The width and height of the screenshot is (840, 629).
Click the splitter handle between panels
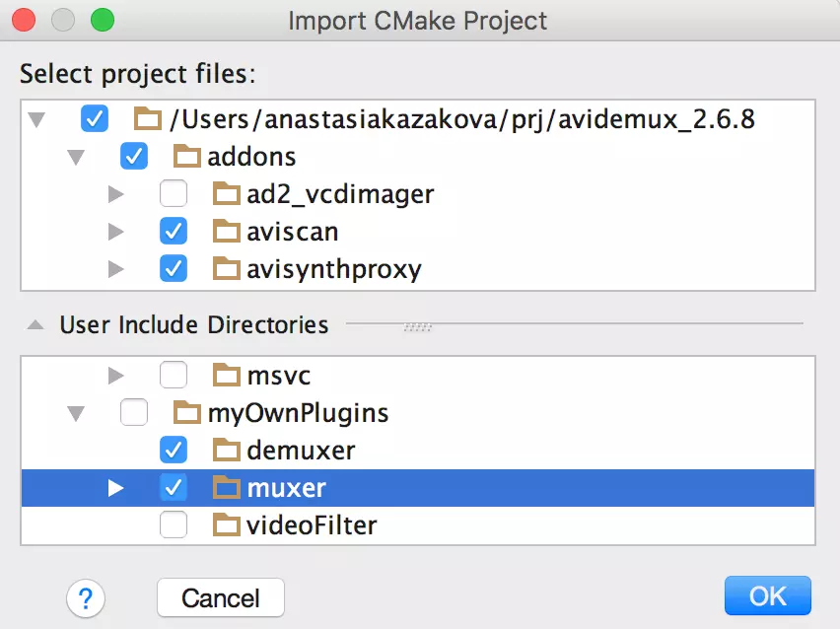pyautogui.click(x=418, y=324)
